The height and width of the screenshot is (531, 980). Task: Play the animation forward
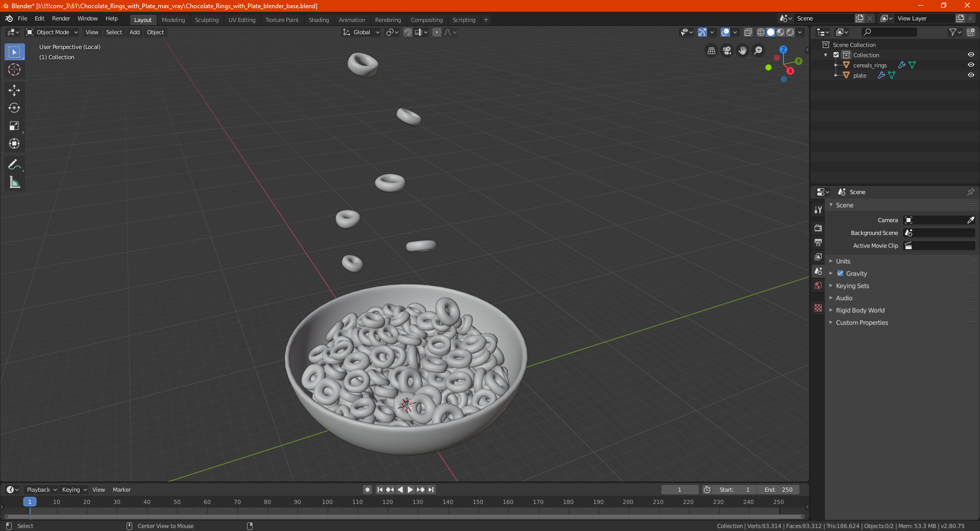410,490
